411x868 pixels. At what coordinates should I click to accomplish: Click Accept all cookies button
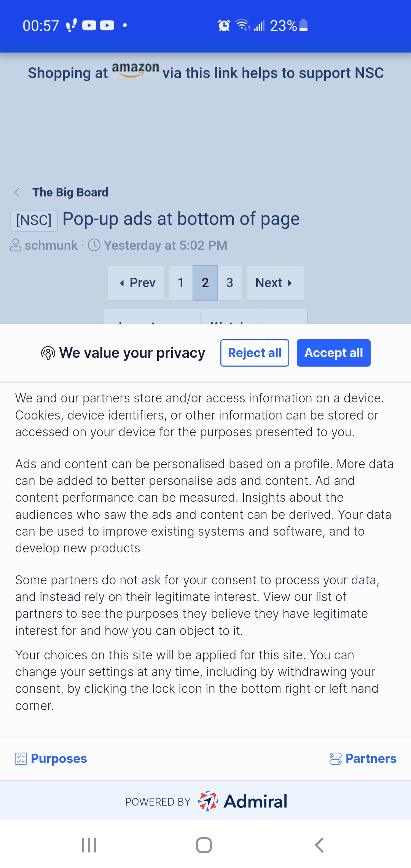[334, 353]
